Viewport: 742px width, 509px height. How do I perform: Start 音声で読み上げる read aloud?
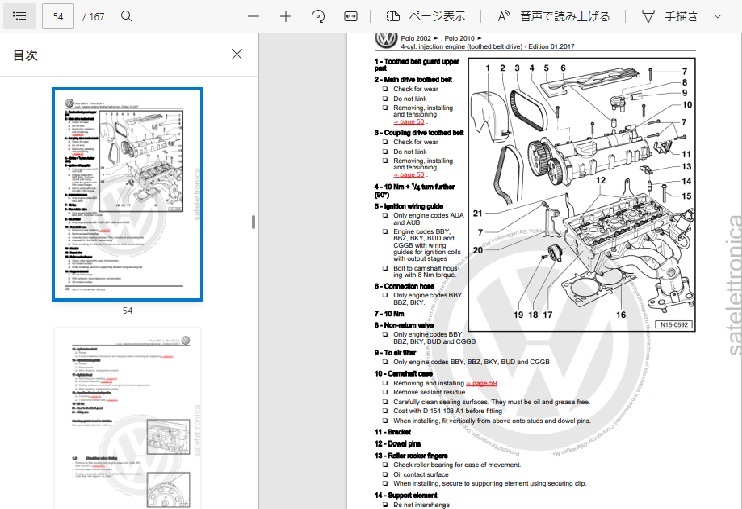[554, 17]
